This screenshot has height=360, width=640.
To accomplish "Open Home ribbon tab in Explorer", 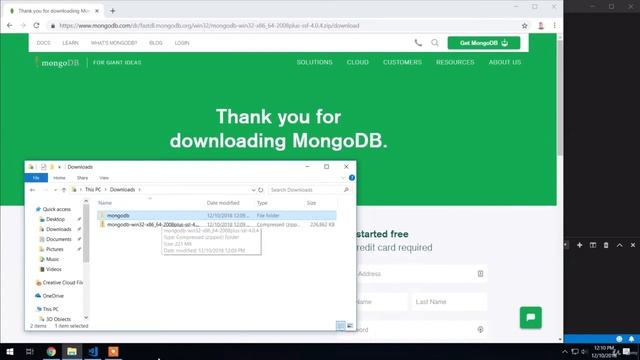I will tap(59, 178).
